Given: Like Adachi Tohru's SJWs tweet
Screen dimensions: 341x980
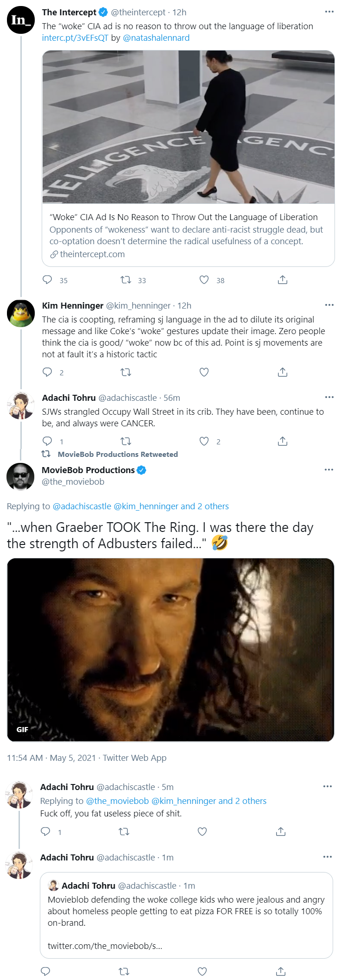Looking at the screenshot, I should click(x=204, y=441).
